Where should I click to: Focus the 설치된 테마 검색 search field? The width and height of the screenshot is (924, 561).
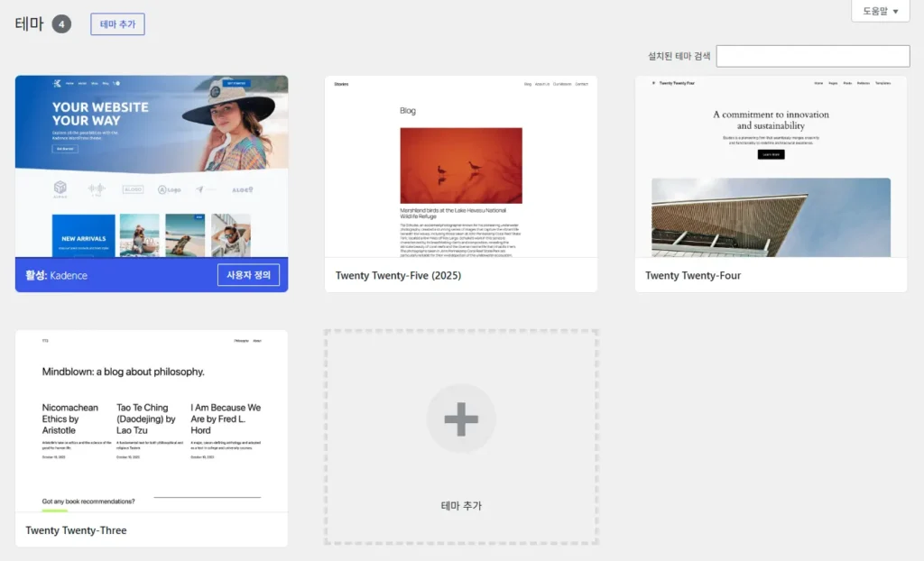click(813, 56)
